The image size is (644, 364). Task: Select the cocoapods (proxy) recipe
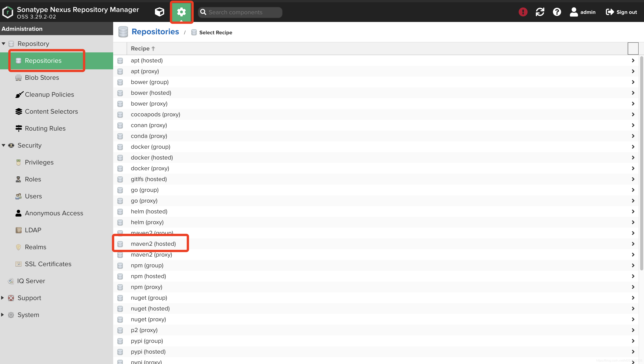pos(376,114)
